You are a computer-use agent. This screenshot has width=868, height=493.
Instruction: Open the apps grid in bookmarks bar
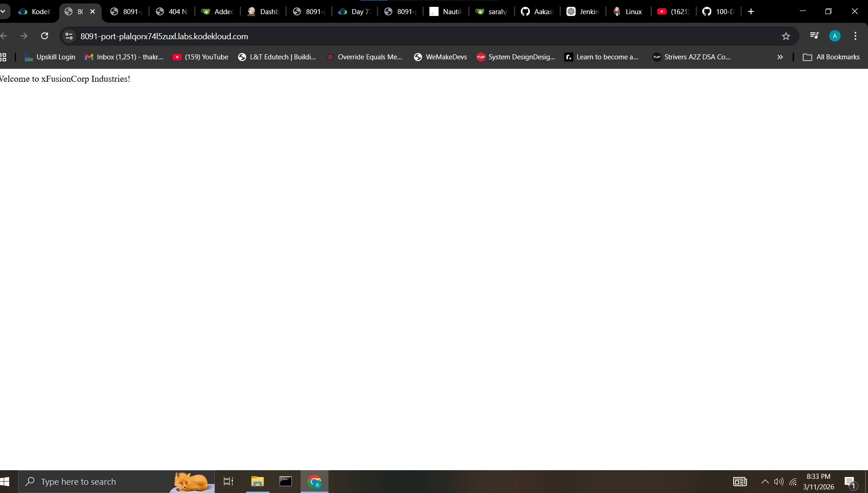point(3,57)
